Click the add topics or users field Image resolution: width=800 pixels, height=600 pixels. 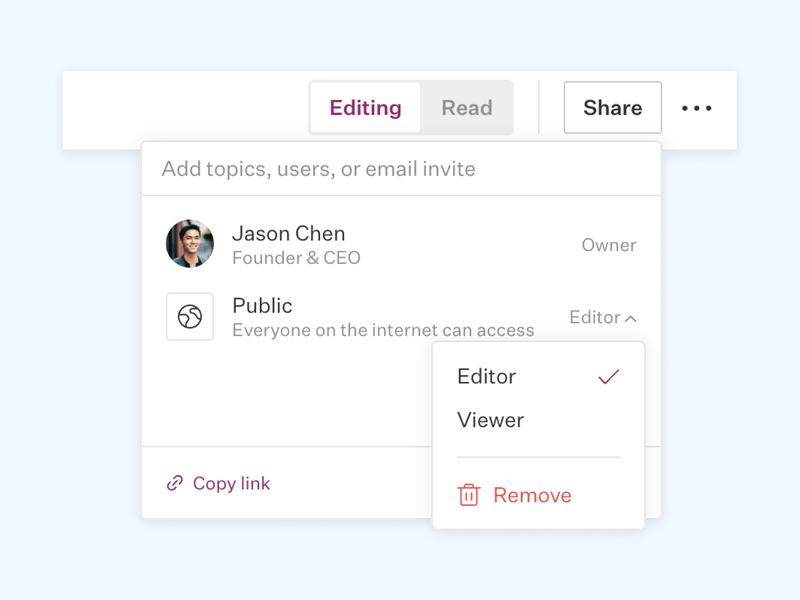pos(400,168)
